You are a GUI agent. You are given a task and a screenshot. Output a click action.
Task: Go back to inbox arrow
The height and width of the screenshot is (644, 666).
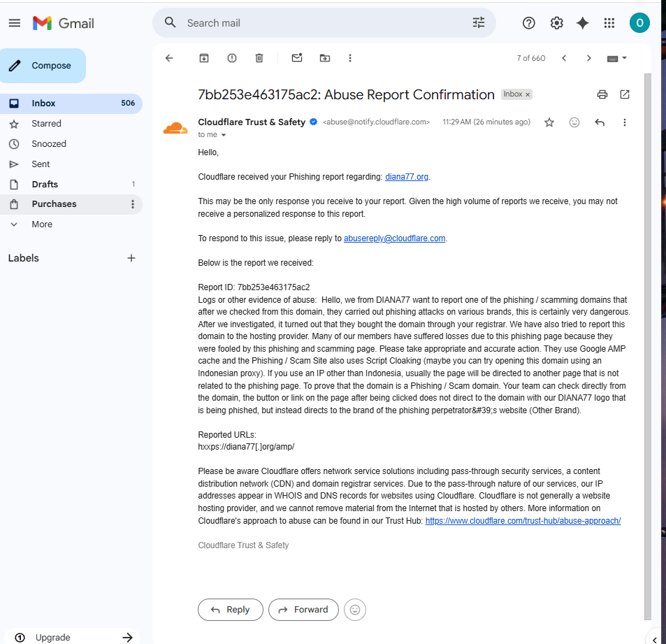[x=169, y=58]
